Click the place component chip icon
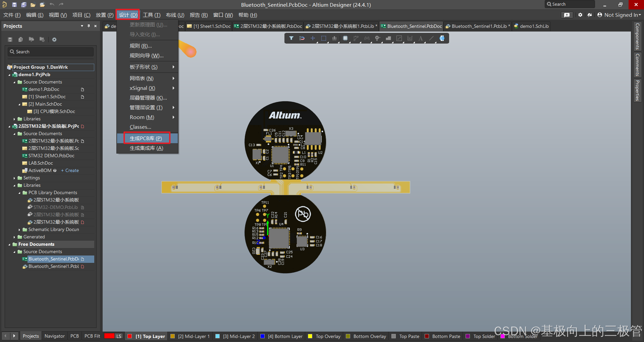The width and height of the screenshot is (644, 342). click(x=345, y=38)
